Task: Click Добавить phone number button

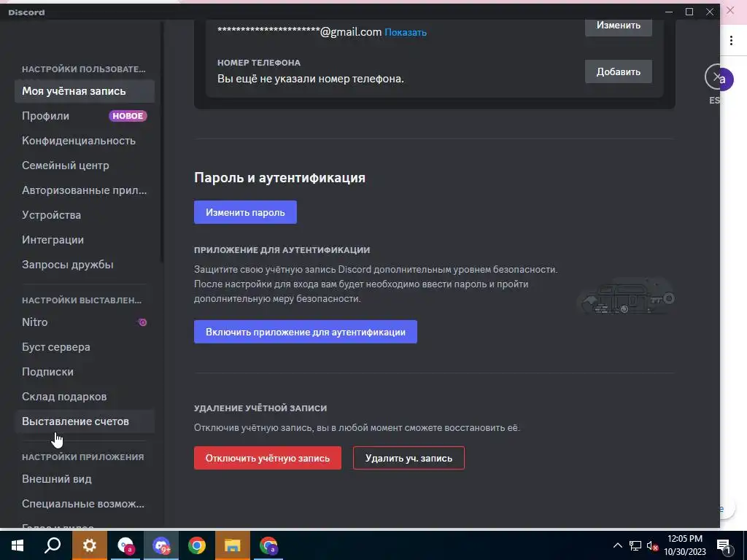Action: pyautogui.click(x=619, y=72)
